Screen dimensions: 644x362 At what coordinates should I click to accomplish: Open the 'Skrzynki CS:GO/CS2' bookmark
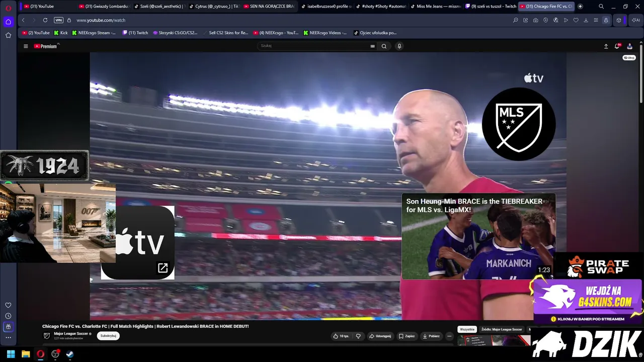[x=175, y=33]
